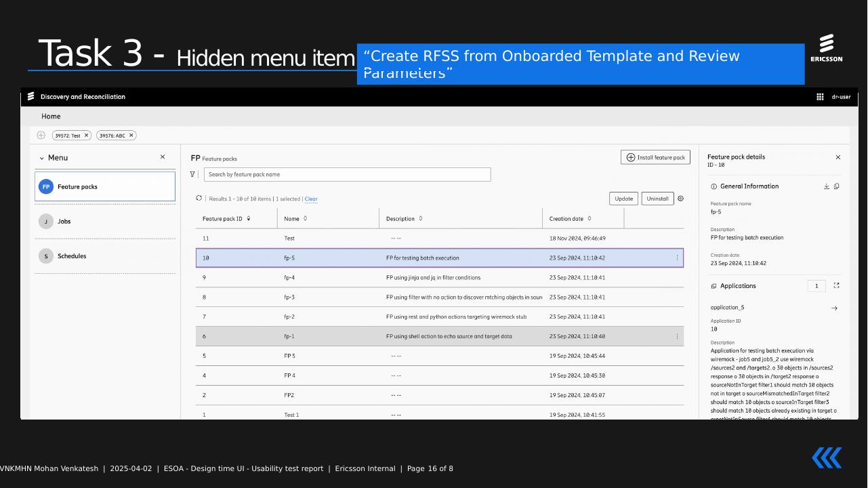Click Install feature pack button
868x488 pixels.
tap(655, 157)
